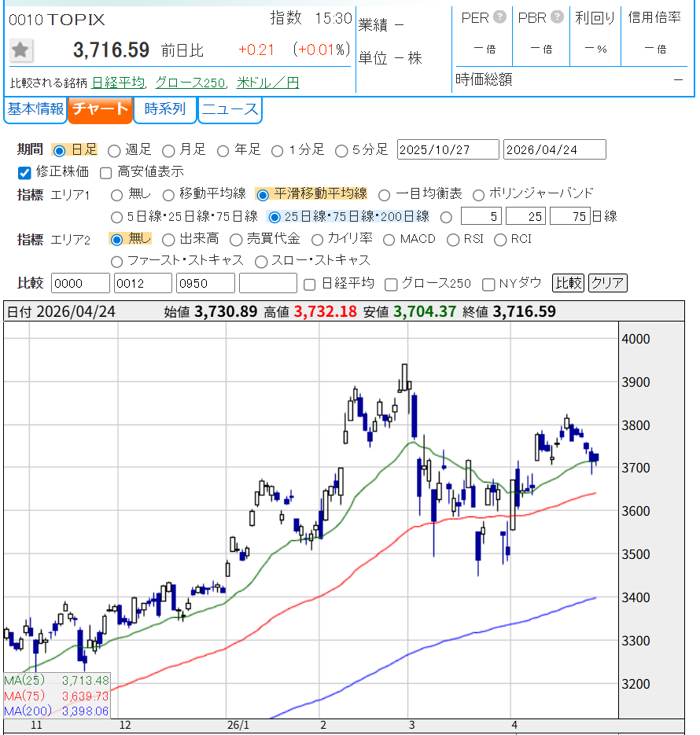Click comparison code field 0000
700x735 pixels.
click(x=80, y=283)
